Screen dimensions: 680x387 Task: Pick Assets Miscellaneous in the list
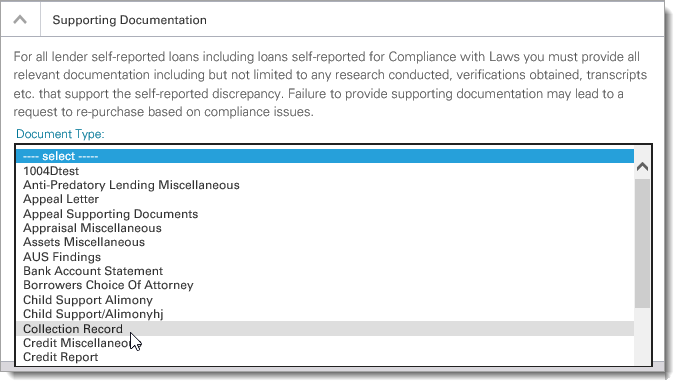(325, 242)
